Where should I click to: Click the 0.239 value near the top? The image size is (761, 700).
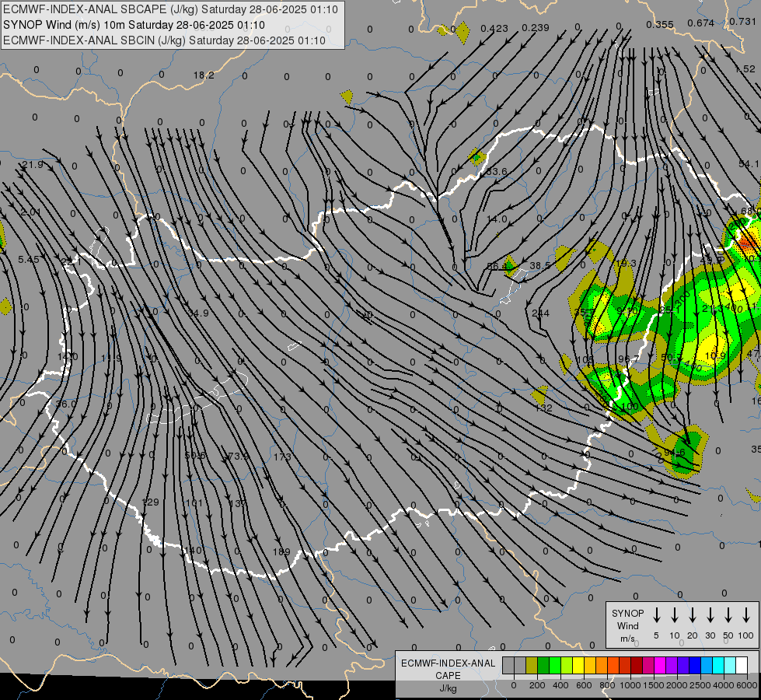536,28
